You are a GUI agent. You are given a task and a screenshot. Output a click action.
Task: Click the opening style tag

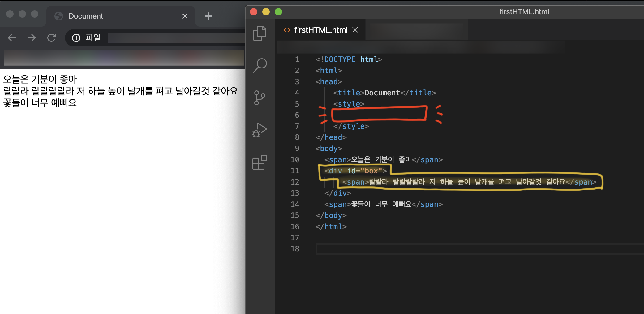pyautogui.click(x=349, y=104)
